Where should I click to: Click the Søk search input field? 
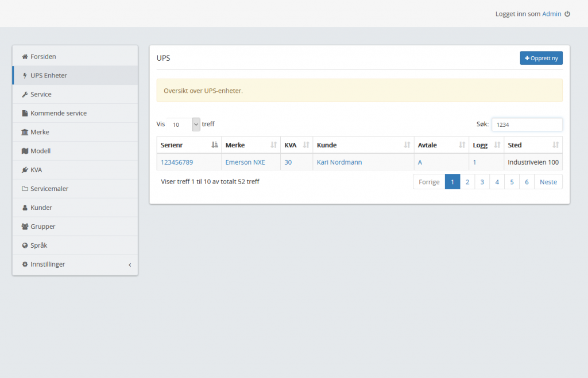[527, 124]
